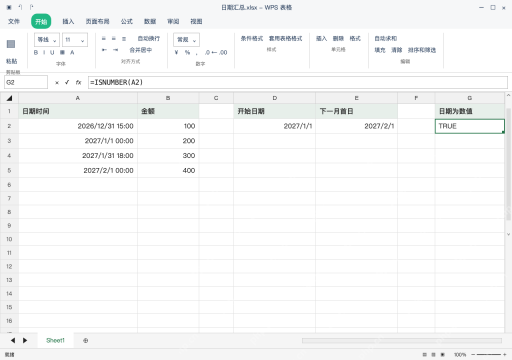Screen dimensions: 512x360
Task: Apply currency ¥ format
Action: click(177, 52)
